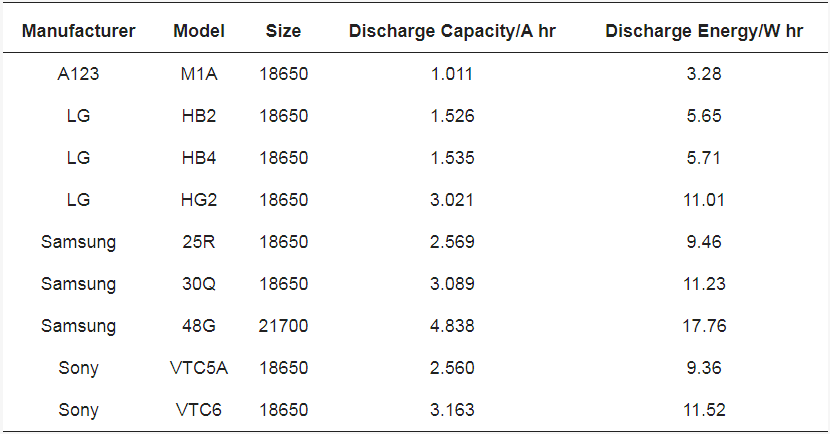Click the 3.163 discharge capacity value
Screen dimensions: 830x434
tap(452, 410)
